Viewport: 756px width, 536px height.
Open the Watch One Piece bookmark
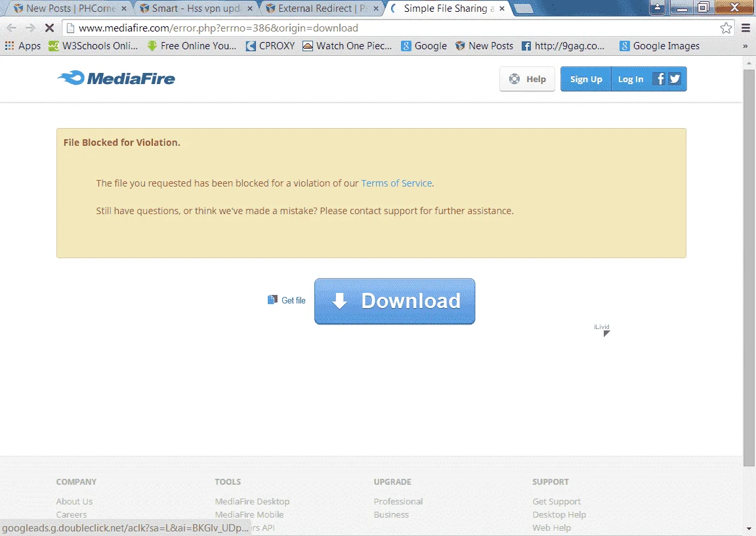click(347, 46)
